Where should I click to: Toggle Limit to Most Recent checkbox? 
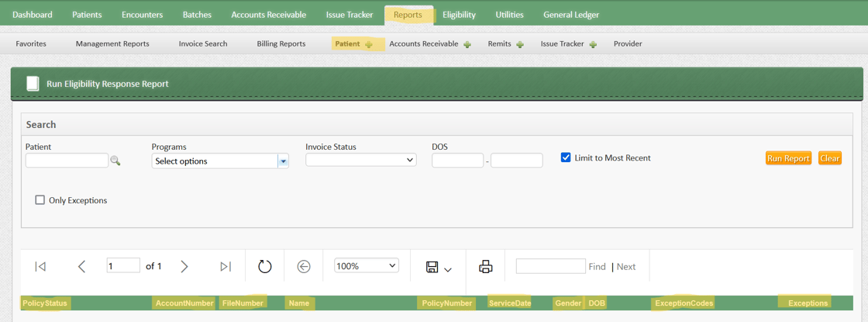(566, 158)
